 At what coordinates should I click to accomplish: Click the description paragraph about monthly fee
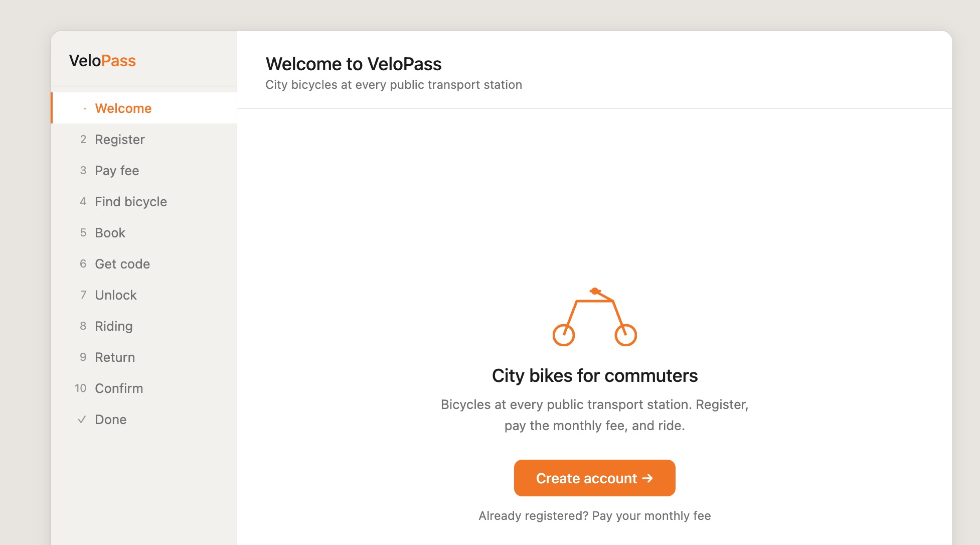(x=594, y=415)
